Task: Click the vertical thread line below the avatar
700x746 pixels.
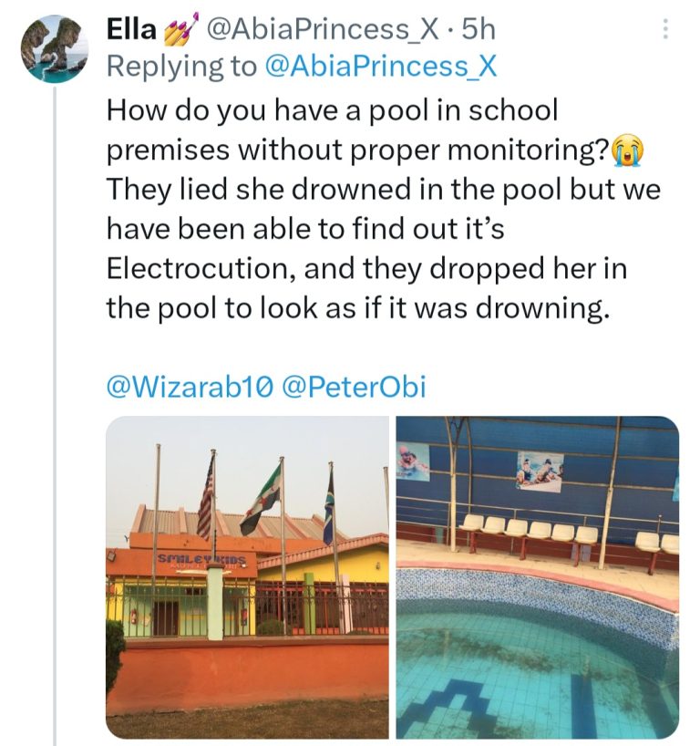Action: pos(55,410)
